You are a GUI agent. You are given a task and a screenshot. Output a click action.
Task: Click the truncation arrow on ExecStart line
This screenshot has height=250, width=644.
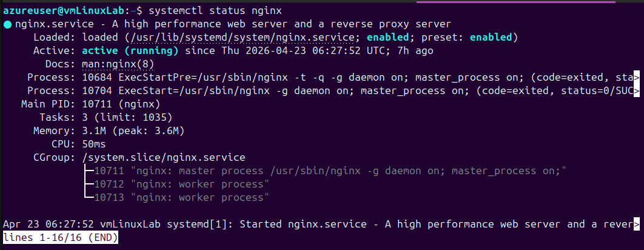coord(637,91)
